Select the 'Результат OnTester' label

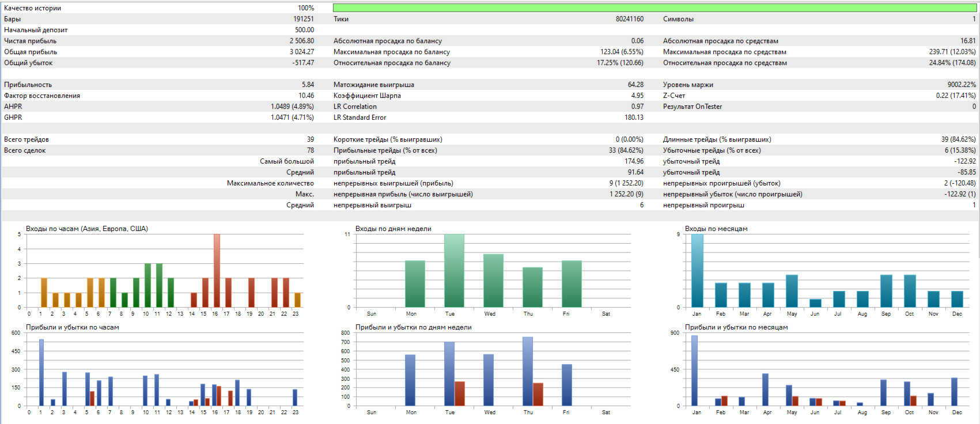(693, 107)
